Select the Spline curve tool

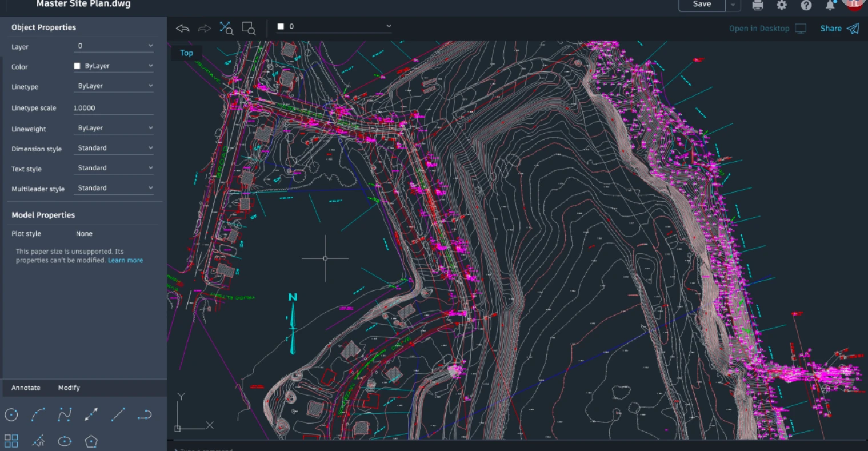tap(65, 415)
